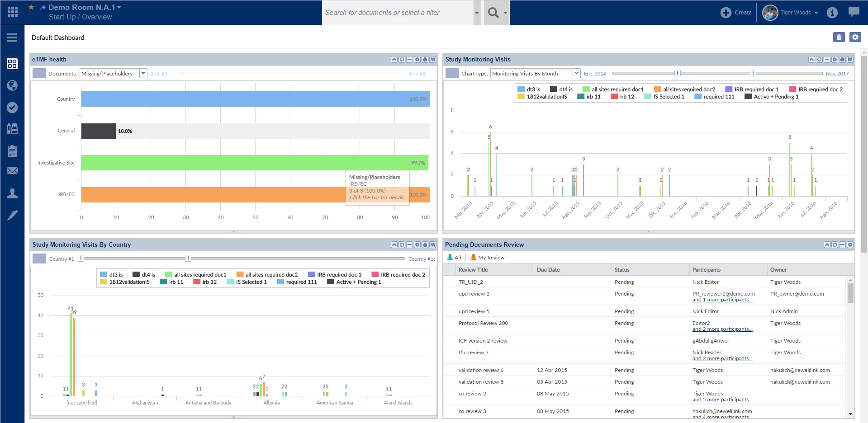868x423 pixels.
Task: Click the right handle of month range slider
Action: [753, 73]
